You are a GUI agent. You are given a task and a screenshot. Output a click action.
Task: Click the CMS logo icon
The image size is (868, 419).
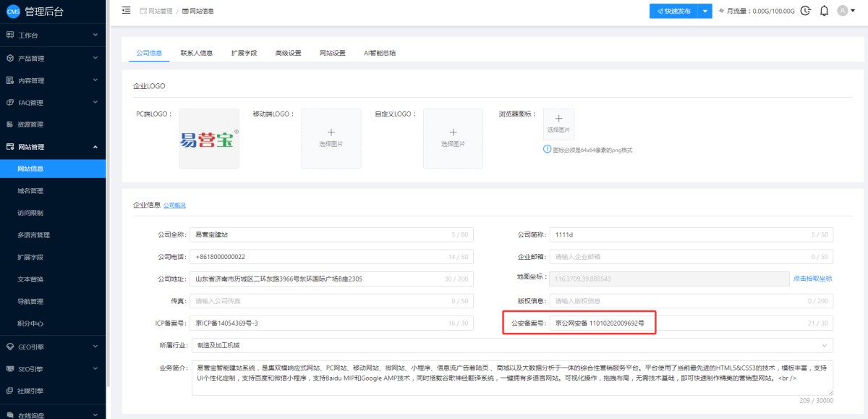pos(12,11)
